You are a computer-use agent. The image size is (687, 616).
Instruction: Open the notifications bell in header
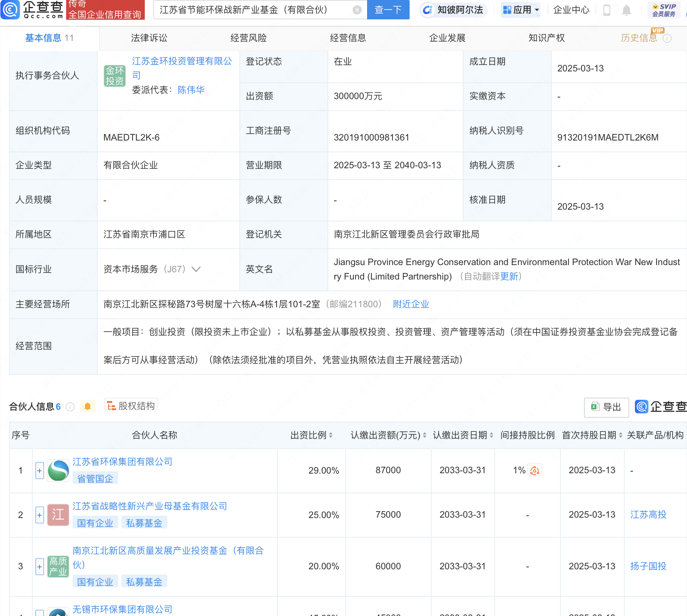[x=627, y=10]
